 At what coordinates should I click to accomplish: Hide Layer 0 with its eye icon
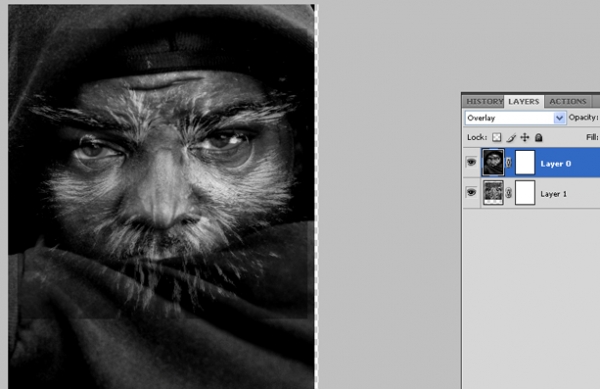pos(471,162)
